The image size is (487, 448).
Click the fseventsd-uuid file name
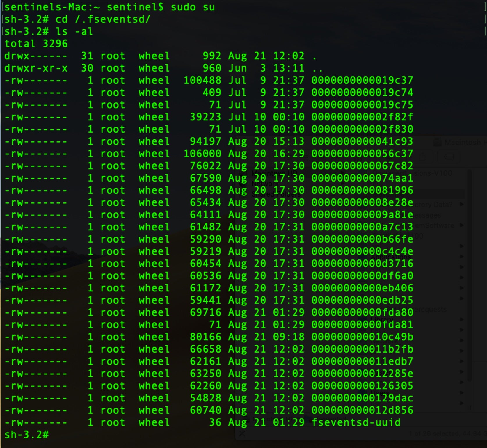click(x=356, y=422)
